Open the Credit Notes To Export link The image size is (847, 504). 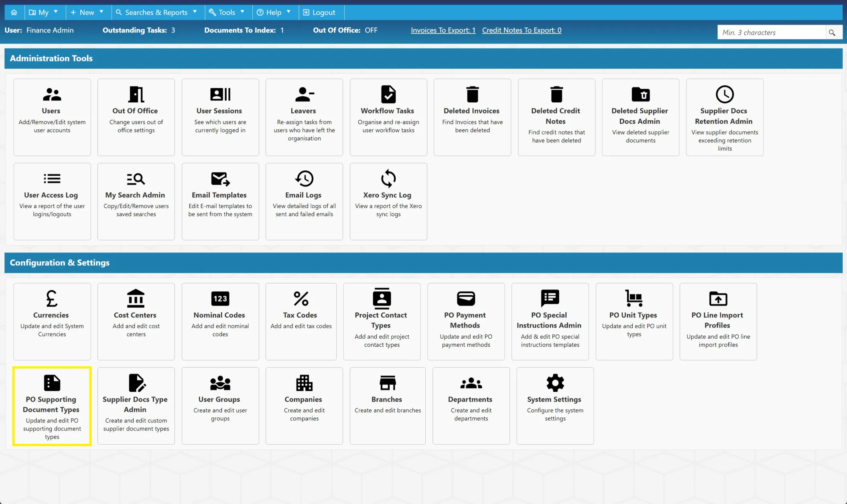522,30
